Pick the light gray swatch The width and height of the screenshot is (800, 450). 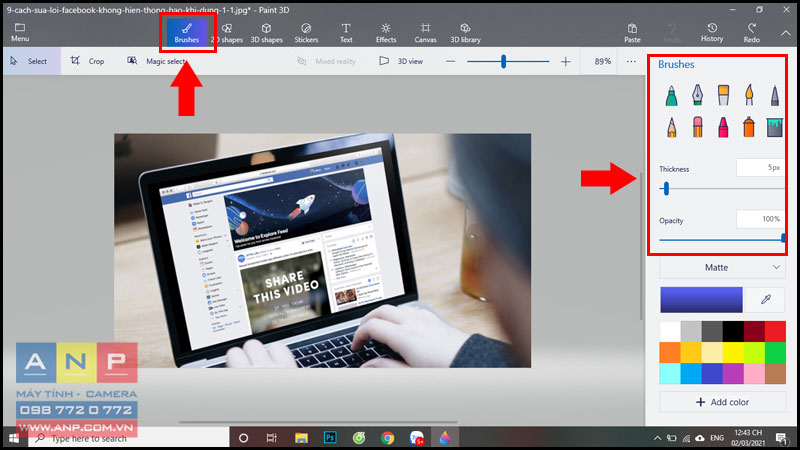(691, 332)
